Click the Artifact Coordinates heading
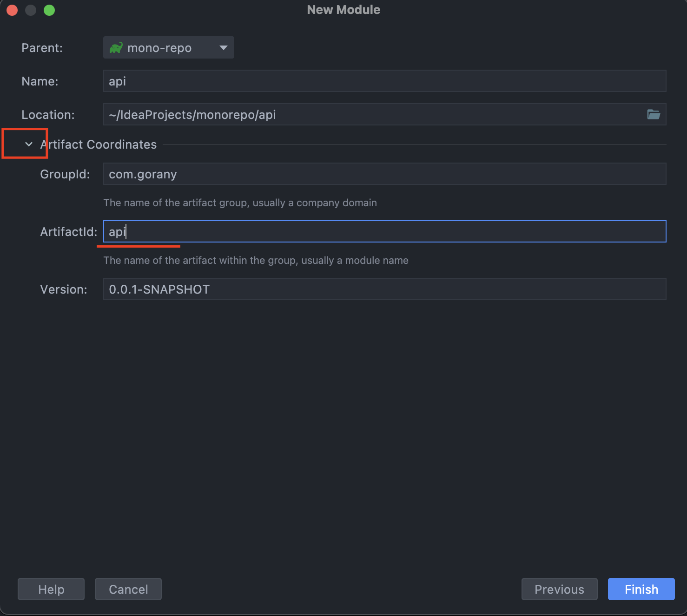The width and height of the screenshot is (687, 616). (x=99, y=144)
